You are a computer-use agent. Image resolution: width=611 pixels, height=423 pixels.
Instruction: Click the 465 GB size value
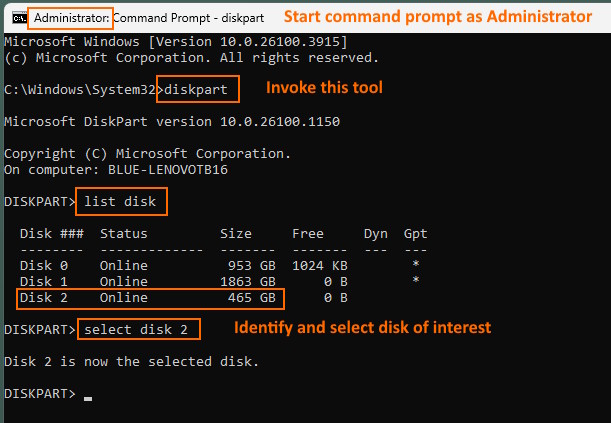[252, 298]
